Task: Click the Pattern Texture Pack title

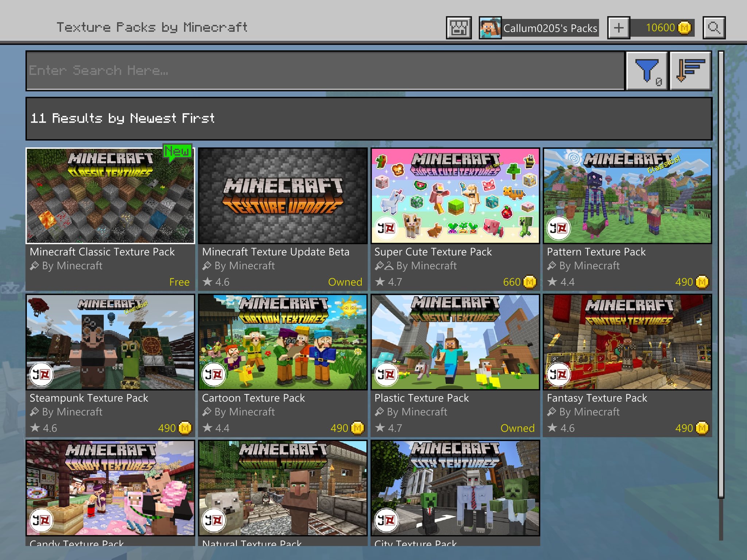Action: click(596, 252)
